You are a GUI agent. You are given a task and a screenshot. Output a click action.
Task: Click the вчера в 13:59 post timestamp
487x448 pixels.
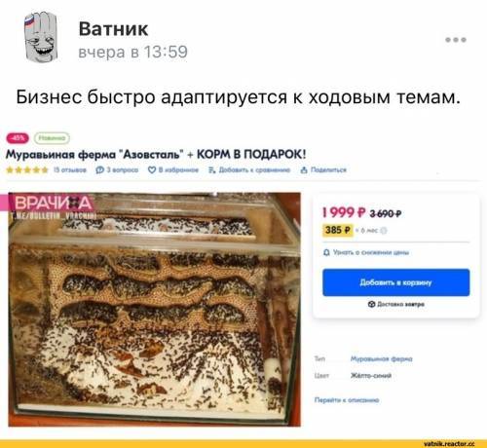(132, 52)
